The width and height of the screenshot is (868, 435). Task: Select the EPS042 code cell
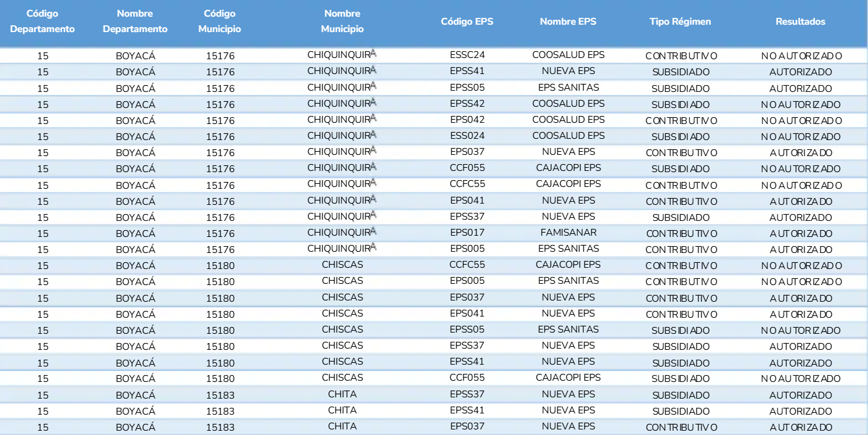[467, 120]
